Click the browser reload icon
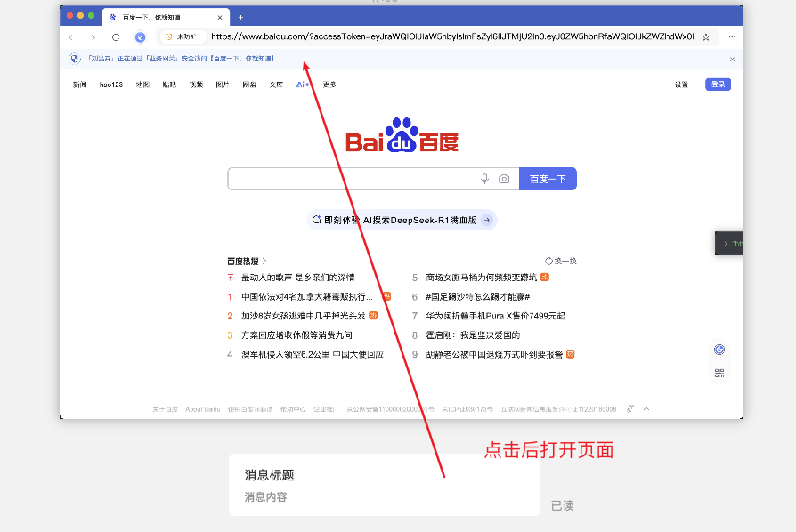Image resolution: width=796 pixels, height=532 pixels. point(116,37)
